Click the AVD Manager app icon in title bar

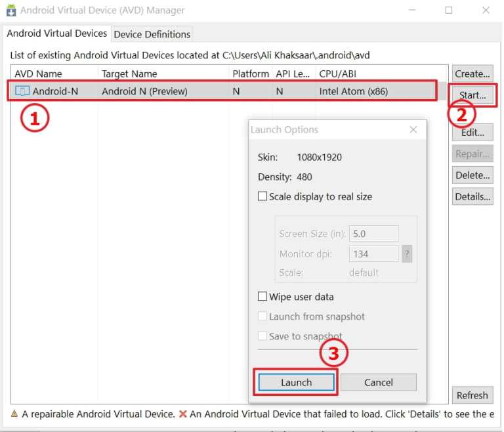(11, 11)
